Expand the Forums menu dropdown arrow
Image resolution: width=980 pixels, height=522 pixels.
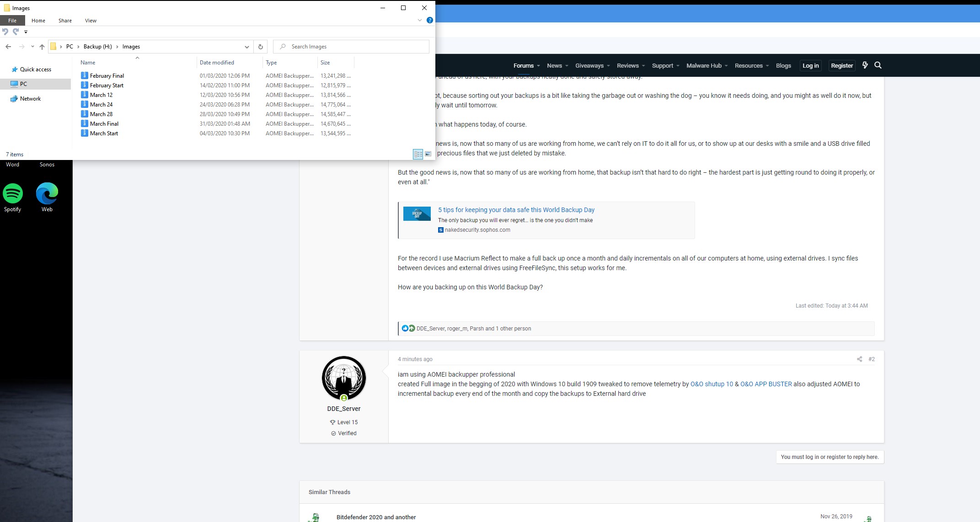[538, 66]
